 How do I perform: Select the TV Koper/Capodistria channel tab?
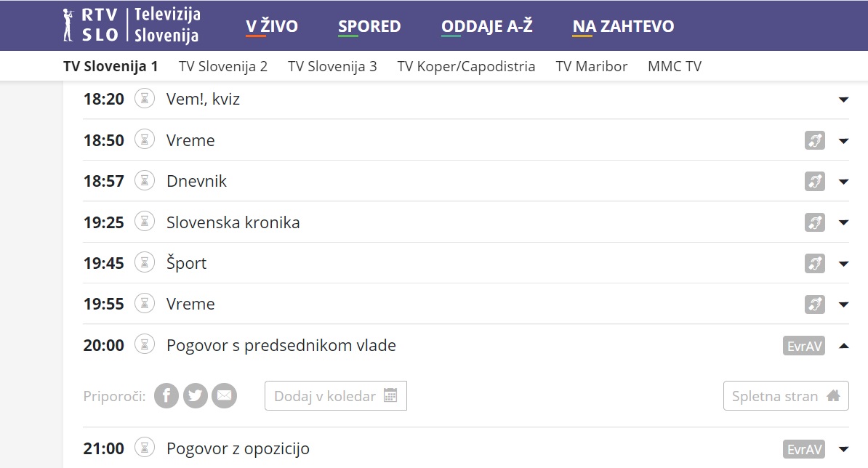466,67
